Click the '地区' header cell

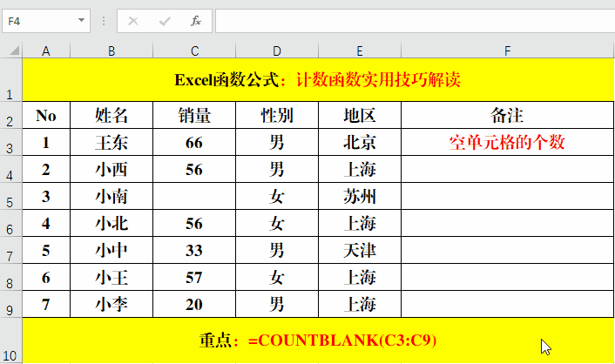(360, 115)
